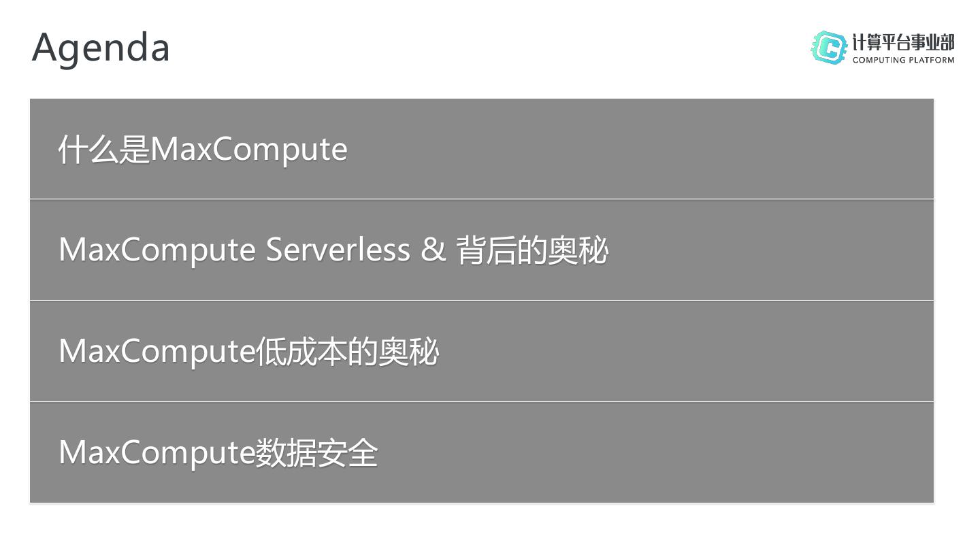Screen dimensions: 980x551
Task: Choose the "MaxCompute低成本的奥秘" agenda row
Action: (x=481, y=351)
